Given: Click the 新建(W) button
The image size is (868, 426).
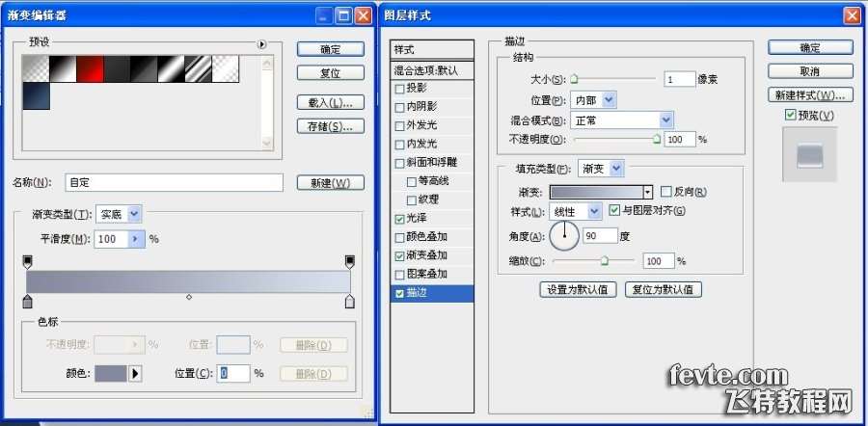Looking at the screenshot, I should point(331,182).
